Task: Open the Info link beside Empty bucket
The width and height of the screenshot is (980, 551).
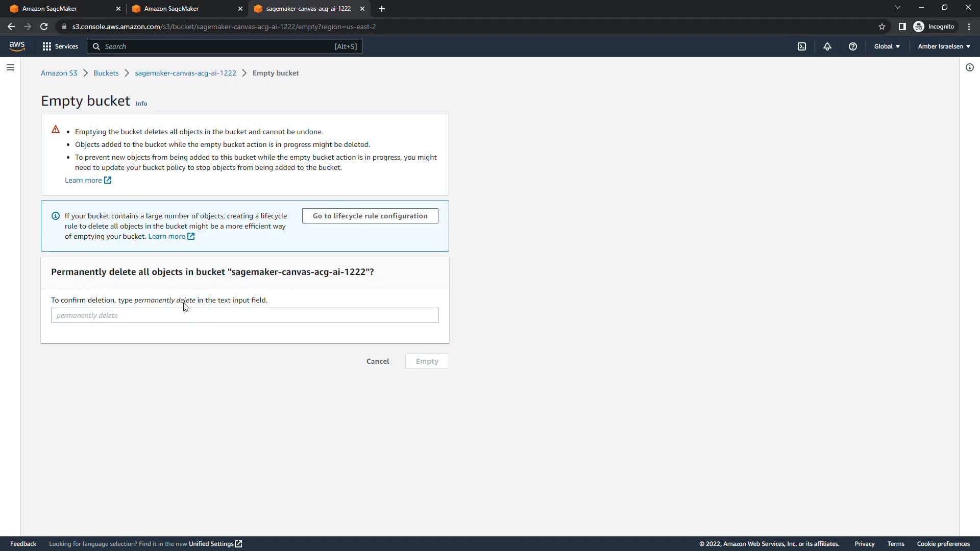Action: [141, 104]
